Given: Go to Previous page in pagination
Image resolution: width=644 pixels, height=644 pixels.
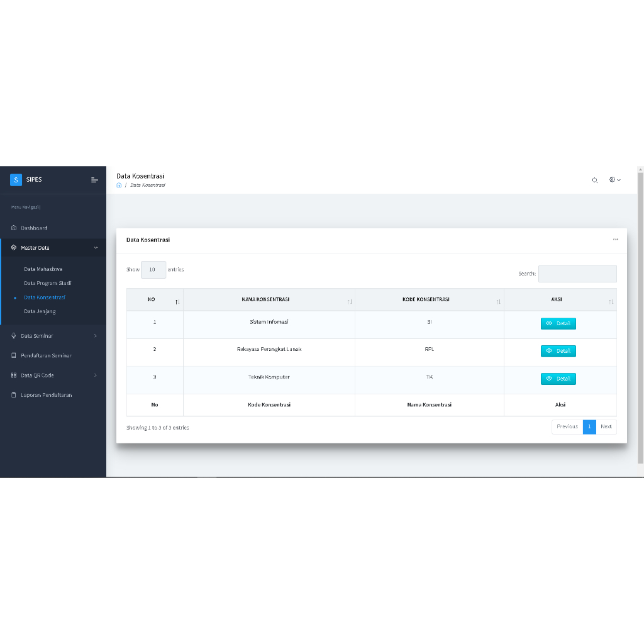Looking at the screenshot, I should 567,427.
